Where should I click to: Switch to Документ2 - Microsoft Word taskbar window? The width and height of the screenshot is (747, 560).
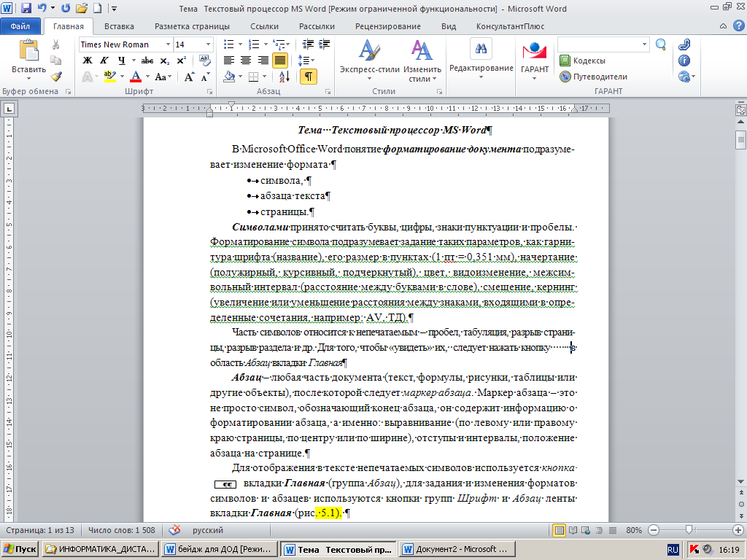[457, 549]
